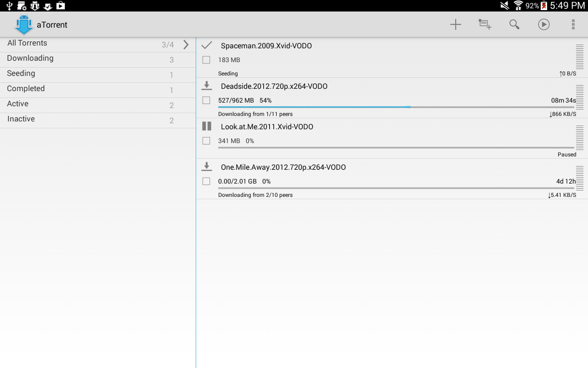Grab the drag handle next to Look.at.Me.2011.Xvid-VODO

(x=580, y=137)
